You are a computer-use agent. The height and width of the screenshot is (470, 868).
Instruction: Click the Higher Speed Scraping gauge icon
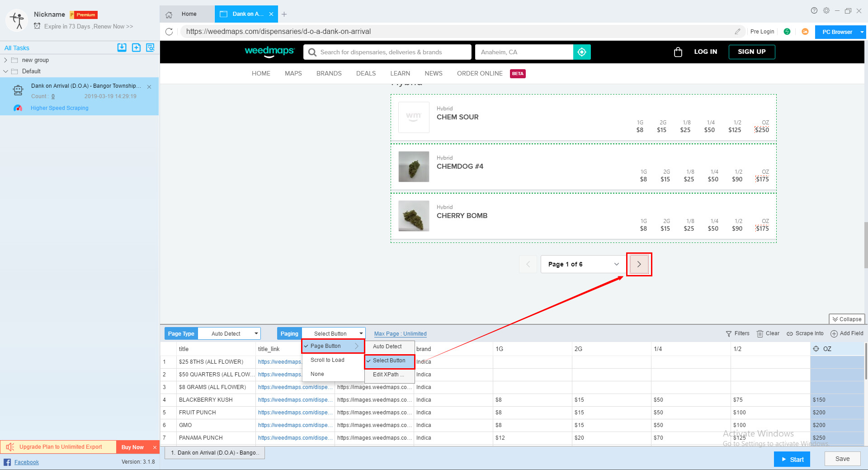coord(18,108)
